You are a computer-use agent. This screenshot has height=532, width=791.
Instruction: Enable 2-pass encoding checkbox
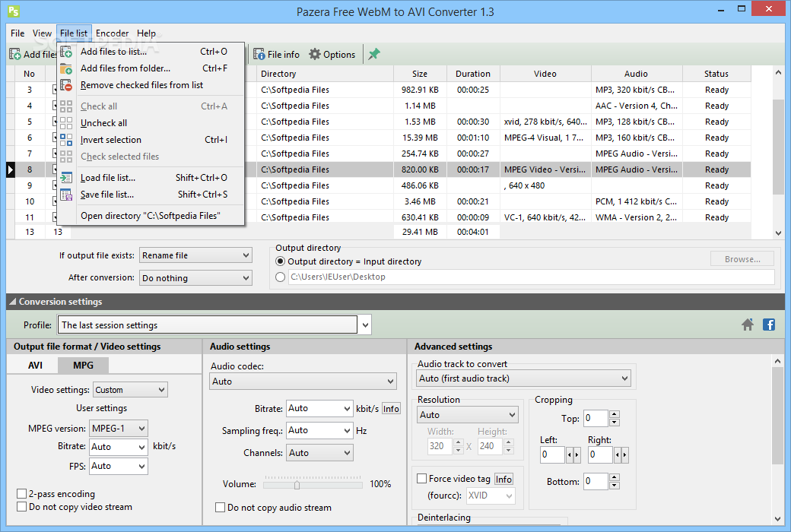(22, 494)
